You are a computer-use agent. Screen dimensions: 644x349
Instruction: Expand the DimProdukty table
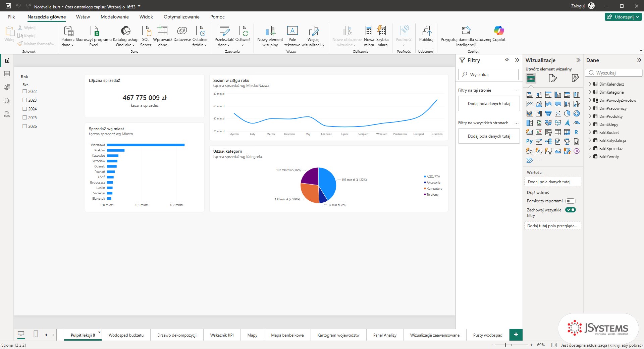pos(590,116)
